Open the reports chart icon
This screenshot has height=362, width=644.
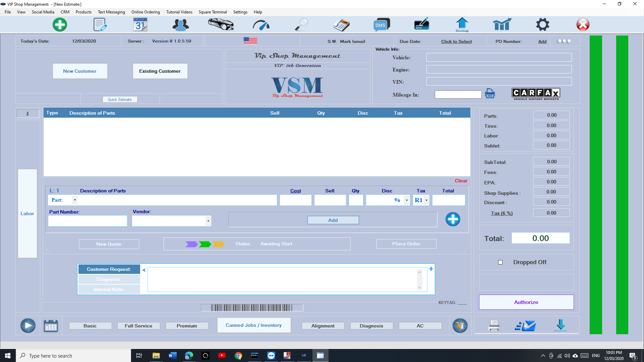coord(502,24)
